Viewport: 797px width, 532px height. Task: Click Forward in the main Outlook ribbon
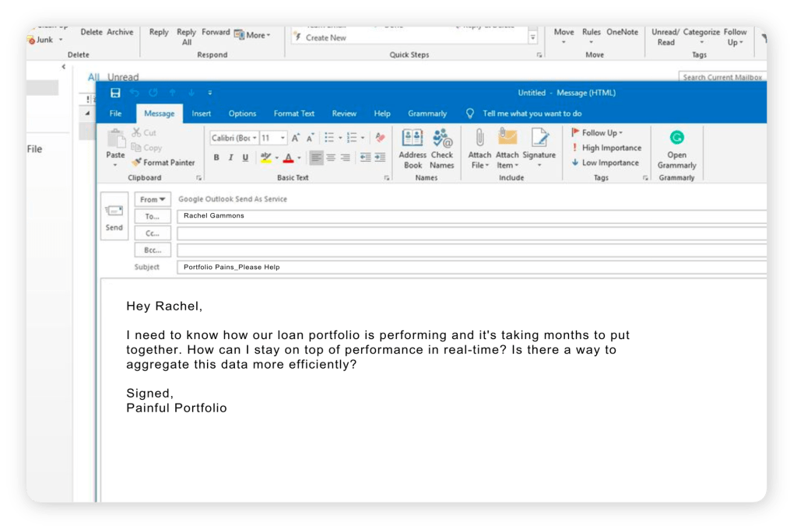[x=216, y=32]
